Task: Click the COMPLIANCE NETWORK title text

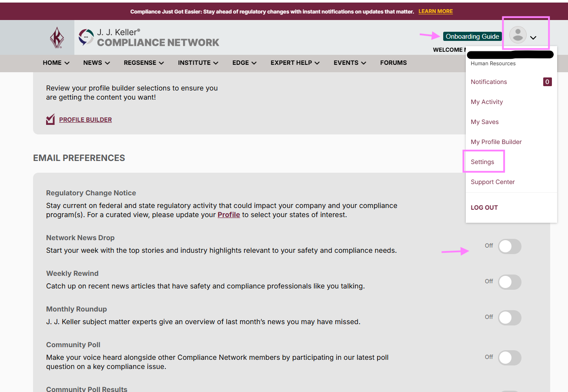Action: (158, 42)
